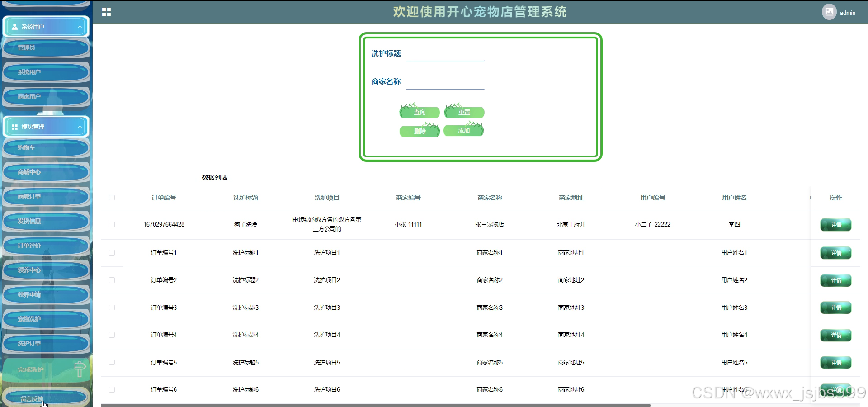Click the 用户编号 column header

point(653,198)
